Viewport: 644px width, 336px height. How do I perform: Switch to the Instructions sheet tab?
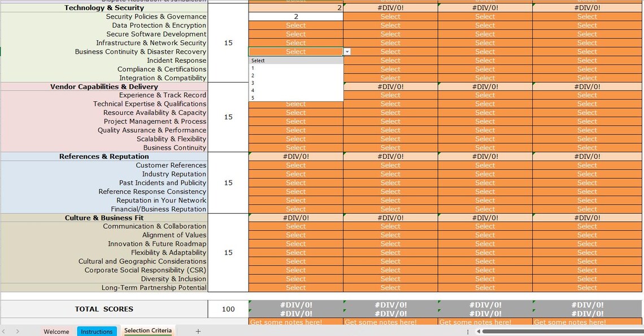97,331
